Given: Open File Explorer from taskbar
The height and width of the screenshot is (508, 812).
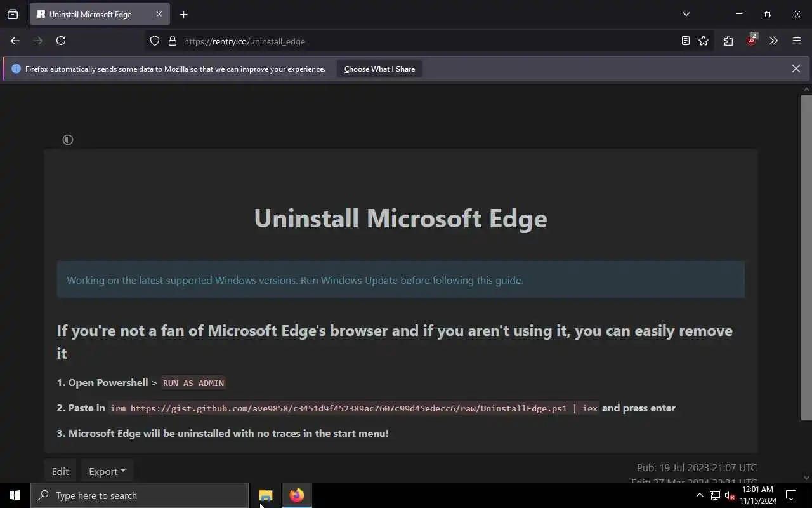Looking at the screenshot, I should (266, 495).
